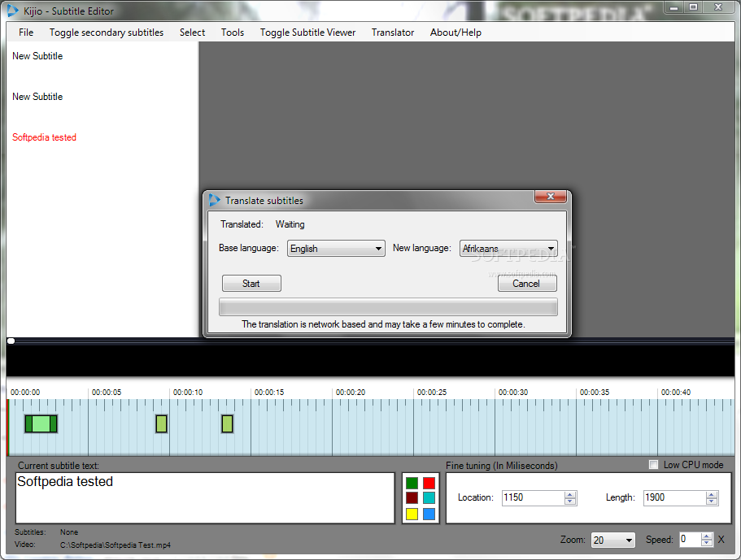
Task: Open the About/Help menu
Action: [x=455, y=33]
